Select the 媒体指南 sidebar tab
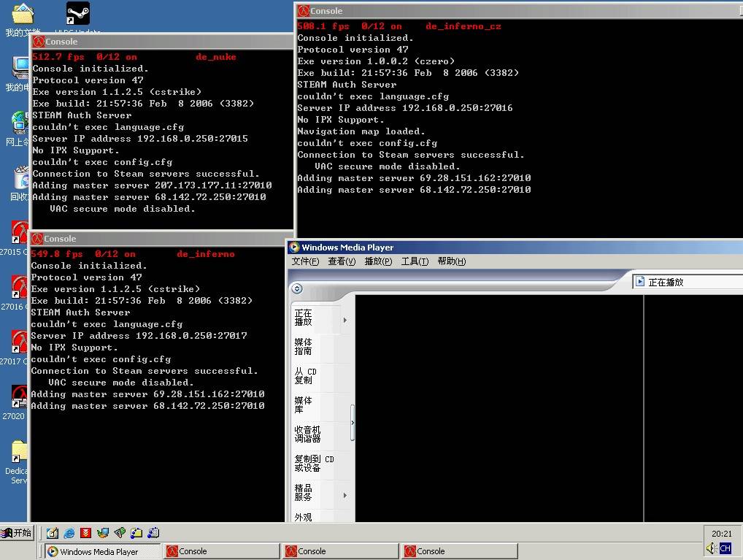 click(315, 347)
